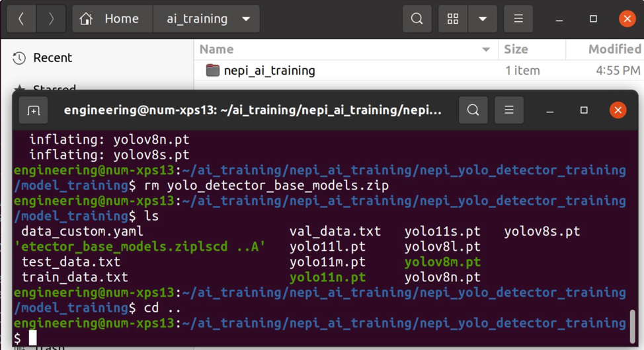Viewport: 644px width, 350px height.
Task: Open the terminal hamburger menu
Action: [x=508, y=110]
